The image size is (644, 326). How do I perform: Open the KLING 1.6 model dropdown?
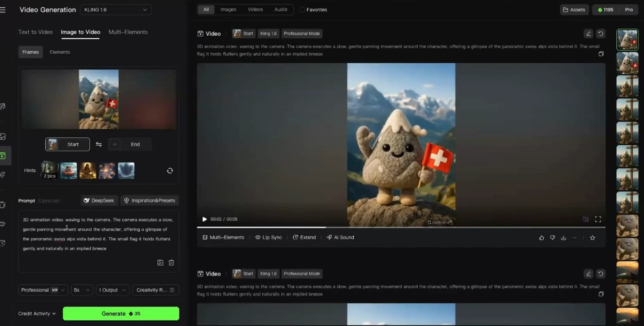[116, 10]
